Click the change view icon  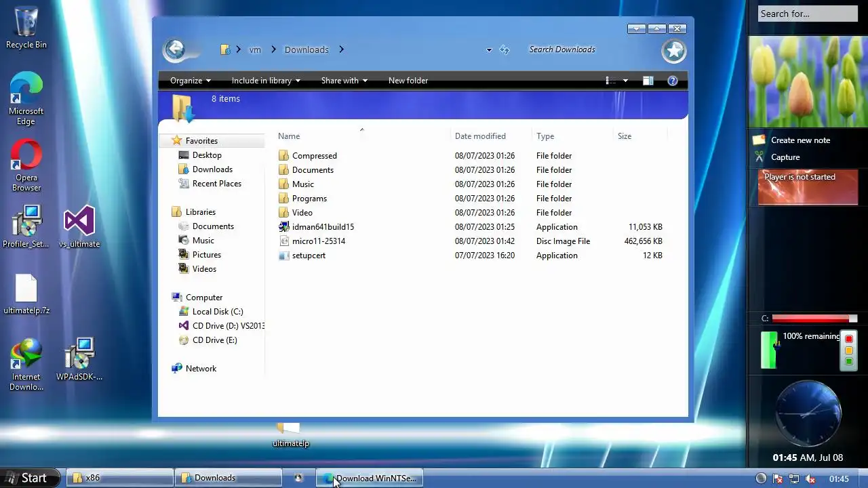coord(610,81)
